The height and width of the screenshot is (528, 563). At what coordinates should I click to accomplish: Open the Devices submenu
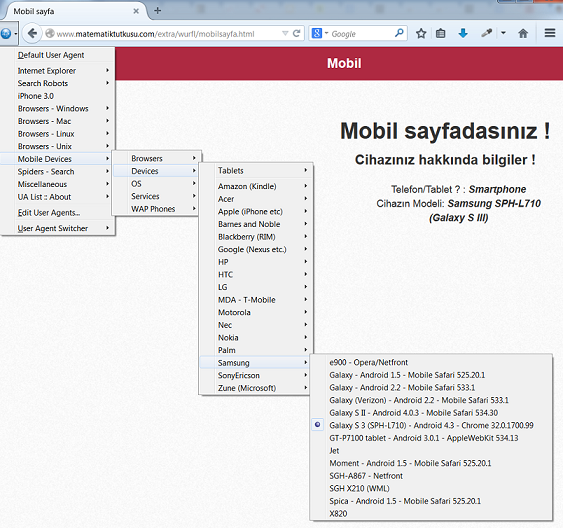point(156,171)
